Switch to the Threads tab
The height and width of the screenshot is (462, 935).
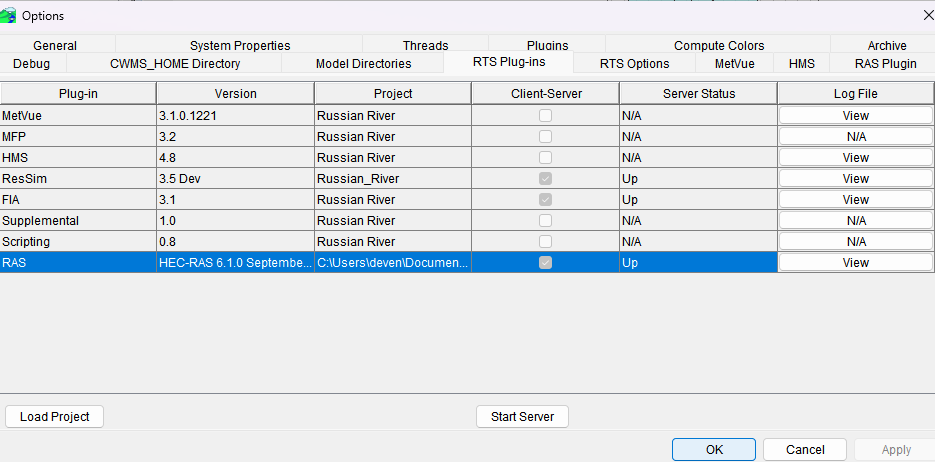coord(425,45)
